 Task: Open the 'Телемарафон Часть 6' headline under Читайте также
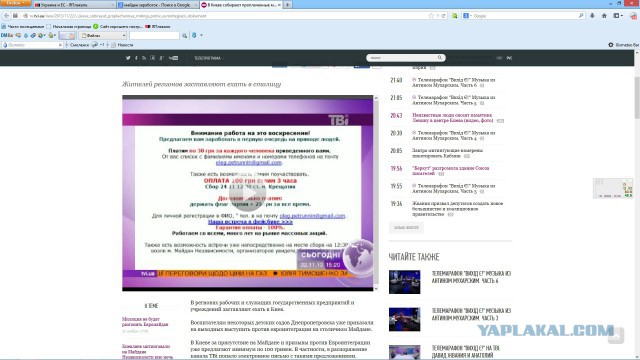click(471, 277)
